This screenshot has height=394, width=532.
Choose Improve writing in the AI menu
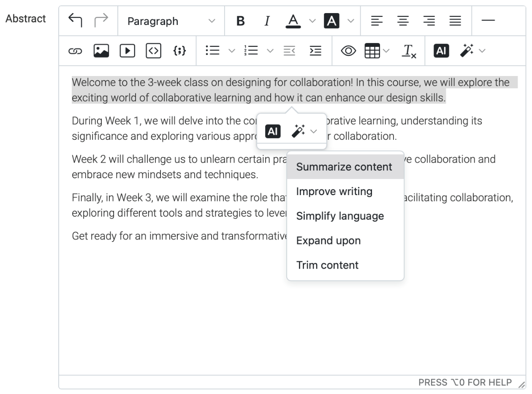(x=334, y=191)
